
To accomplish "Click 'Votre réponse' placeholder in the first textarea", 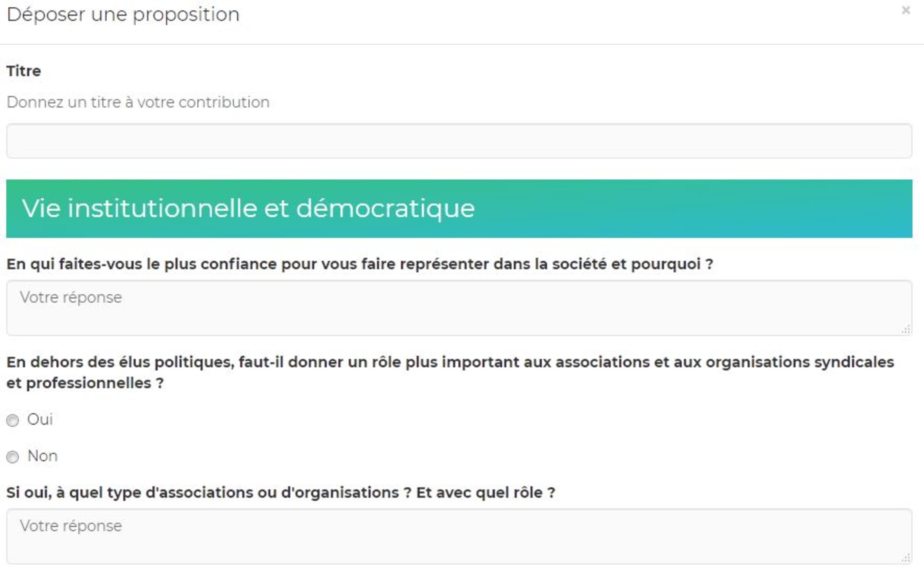I will pyautogui.click(x=71, y=297).
